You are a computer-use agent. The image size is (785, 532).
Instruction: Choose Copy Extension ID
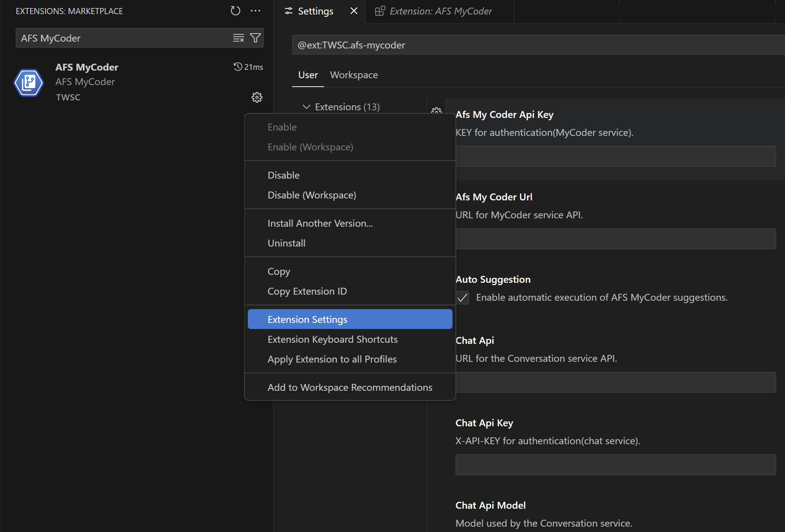350,291
